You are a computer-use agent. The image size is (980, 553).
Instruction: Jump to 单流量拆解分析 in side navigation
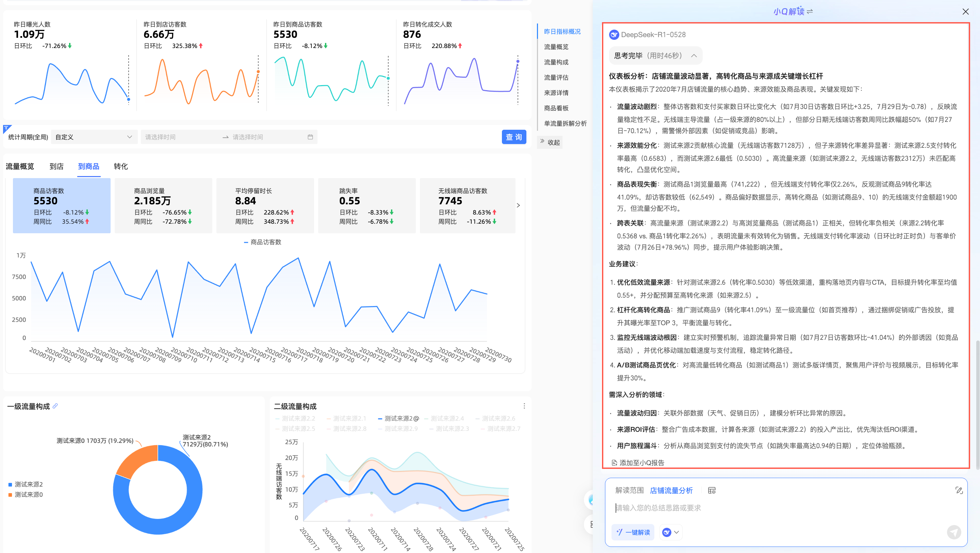(565, 123)
